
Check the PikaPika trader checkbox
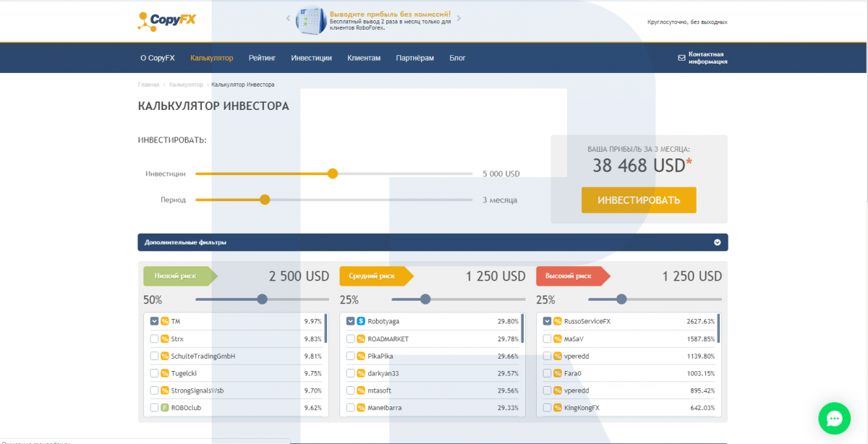click(x=350, y=356)
